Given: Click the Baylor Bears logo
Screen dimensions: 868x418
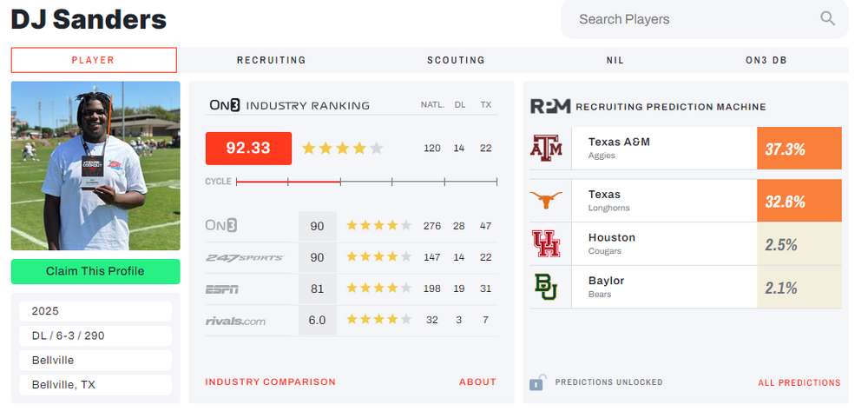Looking at the screenshot, I should coord(546,287).
